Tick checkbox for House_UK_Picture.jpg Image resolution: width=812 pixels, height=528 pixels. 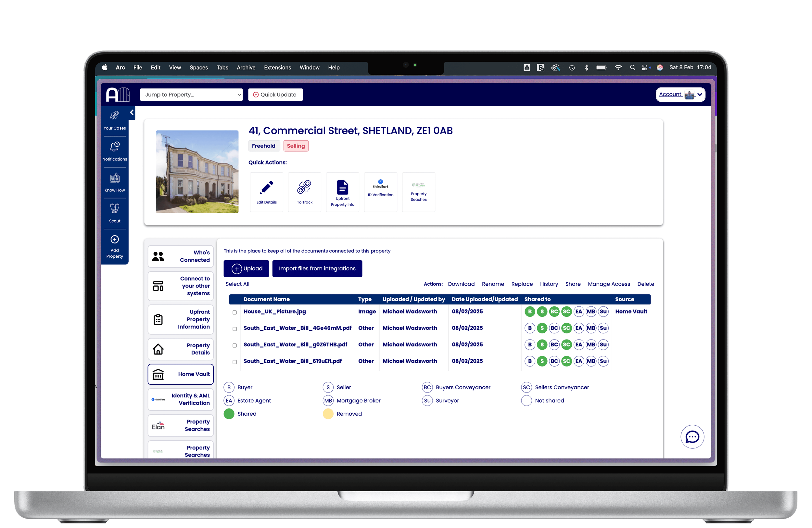(235, 312)
